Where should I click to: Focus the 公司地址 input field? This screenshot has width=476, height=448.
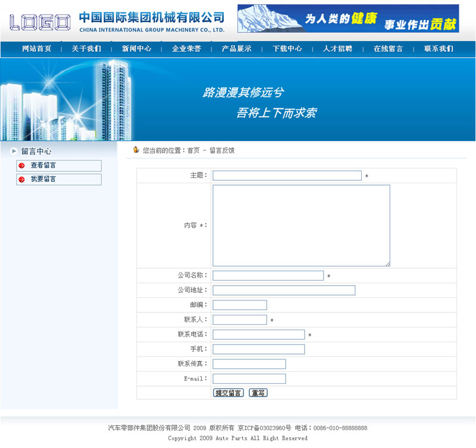pos(284,290)
